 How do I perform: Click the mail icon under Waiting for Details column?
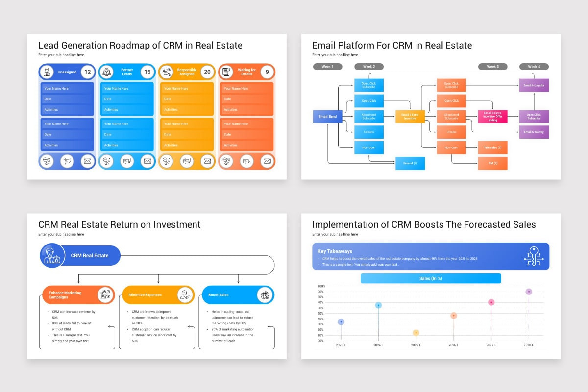(x=267, y=161)
